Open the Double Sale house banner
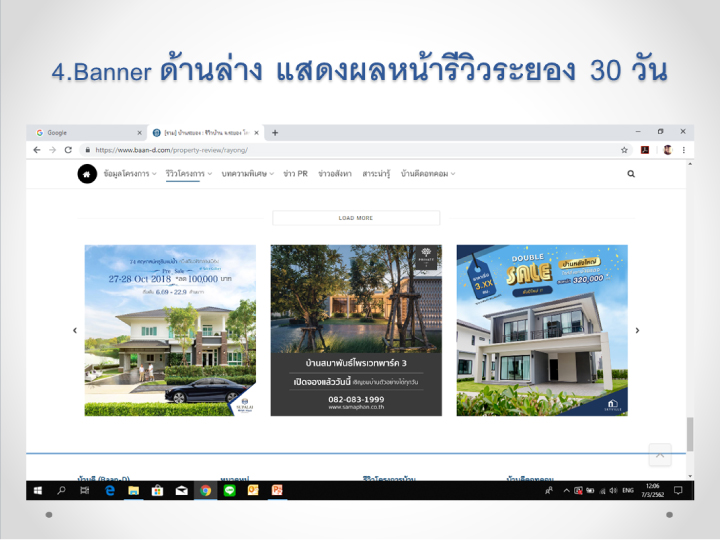 (542, 331)
